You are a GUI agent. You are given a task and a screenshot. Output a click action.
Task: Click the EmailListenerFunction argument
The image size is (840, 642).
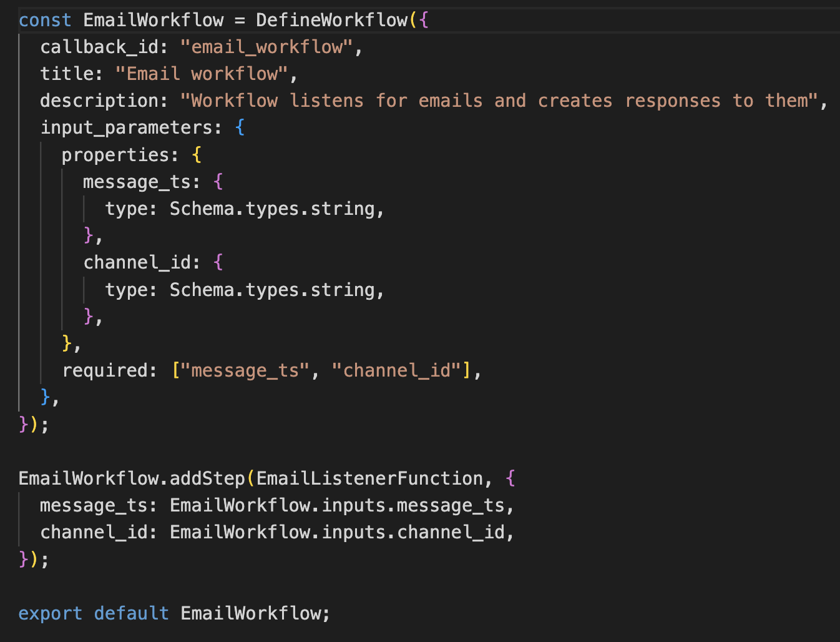[369, 478]
